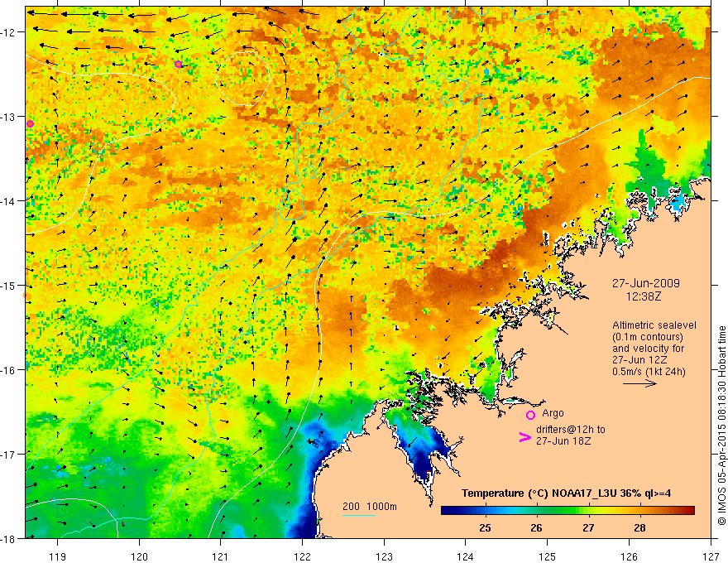Click the longitude axis label 127

click(x=711, y=556)
